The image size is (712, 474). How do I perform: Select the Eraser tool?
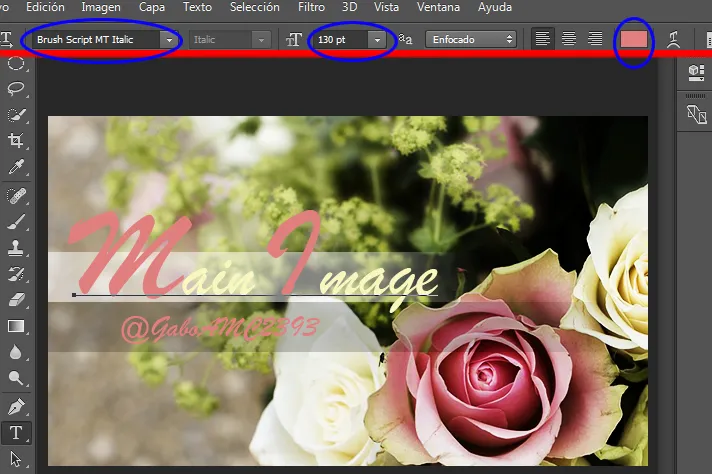click(16, 300)
